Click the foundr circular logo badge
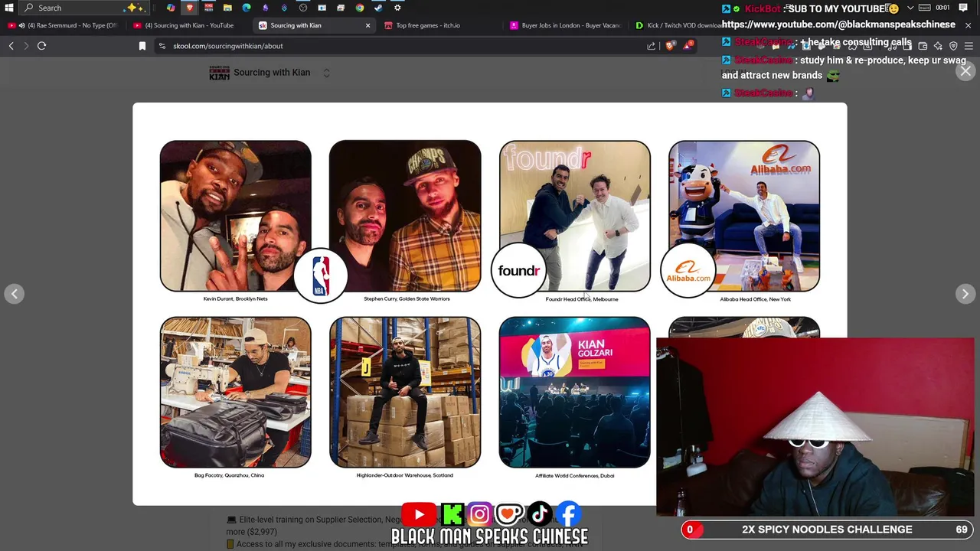This screenshot has height=551, width=980. 518,271
